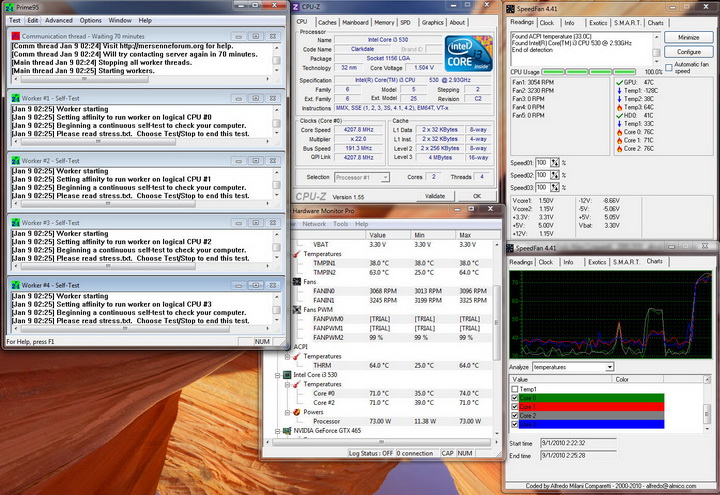Click the Worker #3 Self-Test window icon

pyautogui.click(x=15, y=222)
